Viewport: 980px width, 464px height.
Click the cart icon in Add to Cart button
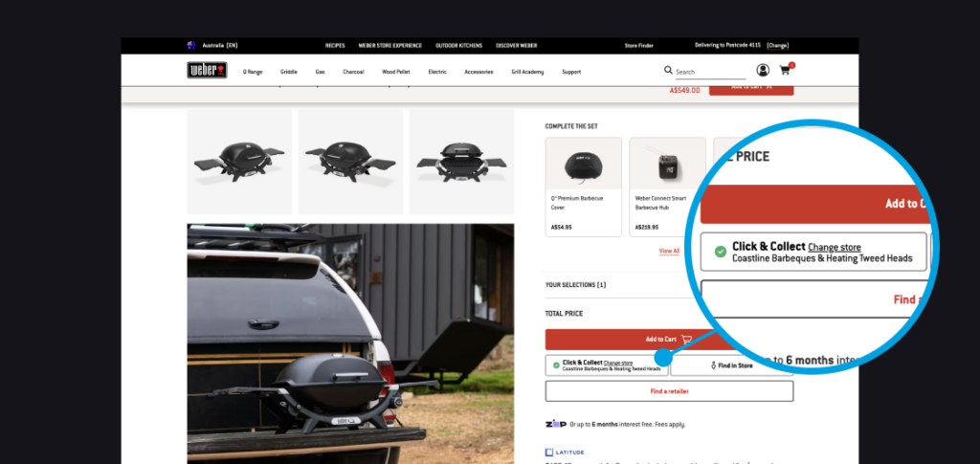point(686,339)
